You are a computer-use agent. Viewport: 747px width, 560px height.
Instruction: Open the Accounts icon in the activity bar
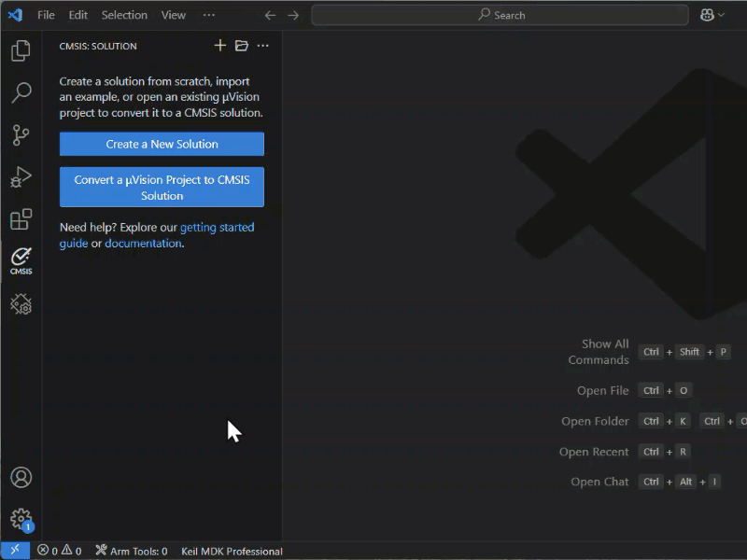pos(21,478)
